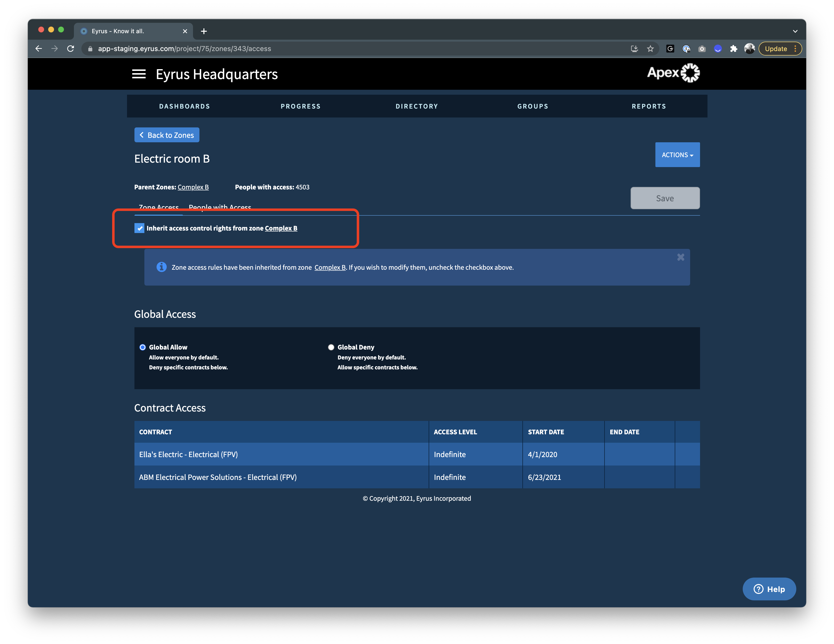Open the Reports menu

pos(649,106)
